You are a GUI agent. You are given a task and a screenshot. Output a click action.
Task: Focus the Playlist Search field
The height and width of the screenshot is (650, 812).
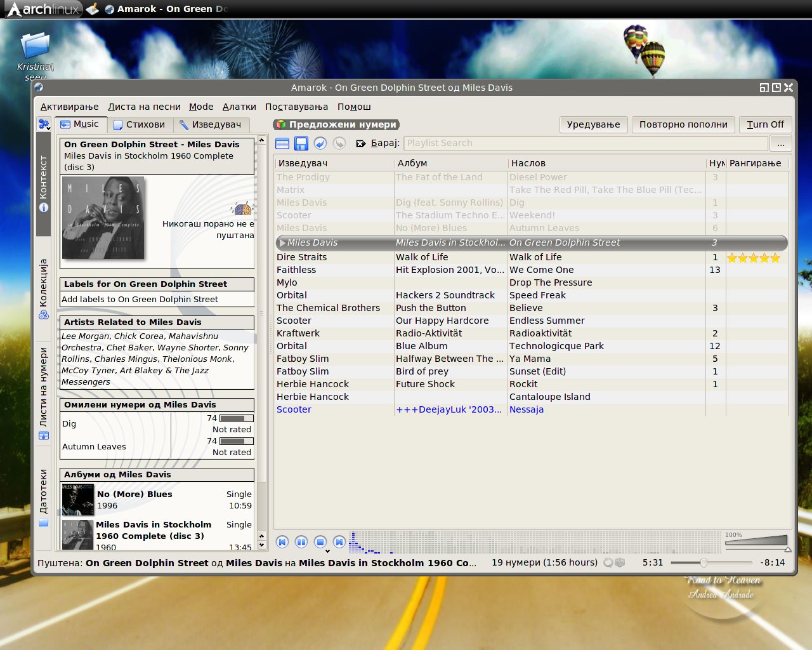586,143
